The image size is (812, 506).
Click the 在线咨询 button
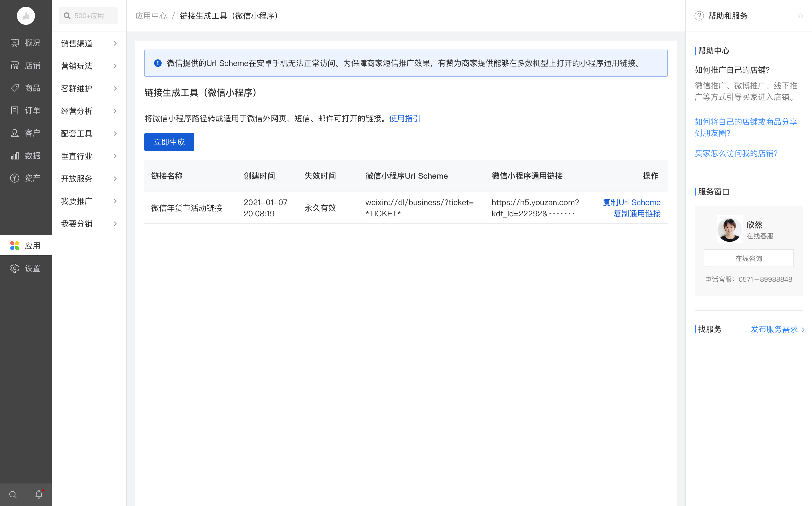click(x=748, y=258)
